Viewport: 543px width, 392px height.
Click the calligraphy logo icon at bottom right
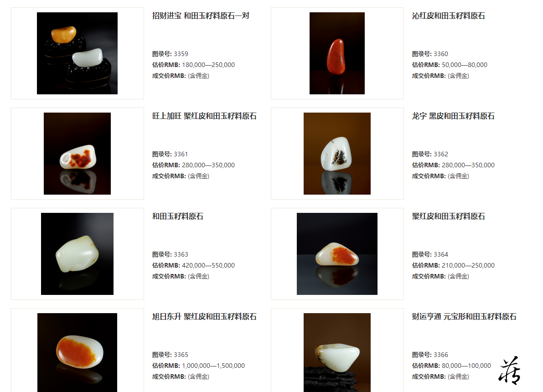510,370
